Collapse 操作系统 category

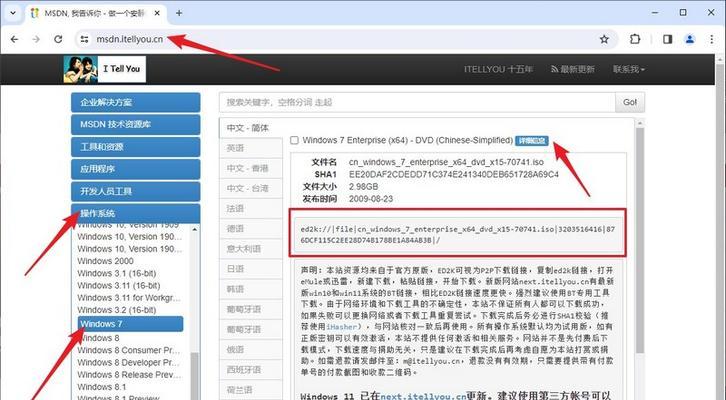136,213
